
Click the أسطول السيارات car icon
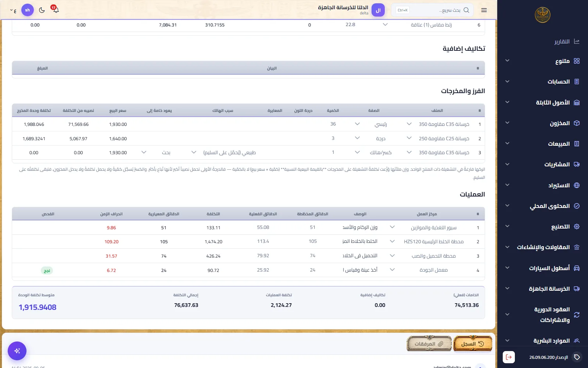tap(577, 268)
